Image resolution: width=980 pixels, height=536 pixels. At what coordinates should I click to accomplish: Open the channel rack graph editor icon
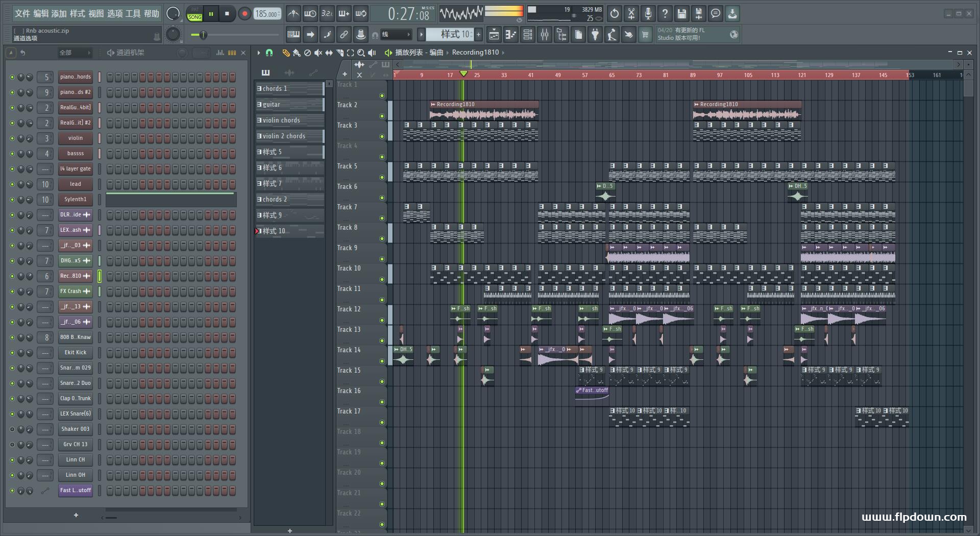220,53
